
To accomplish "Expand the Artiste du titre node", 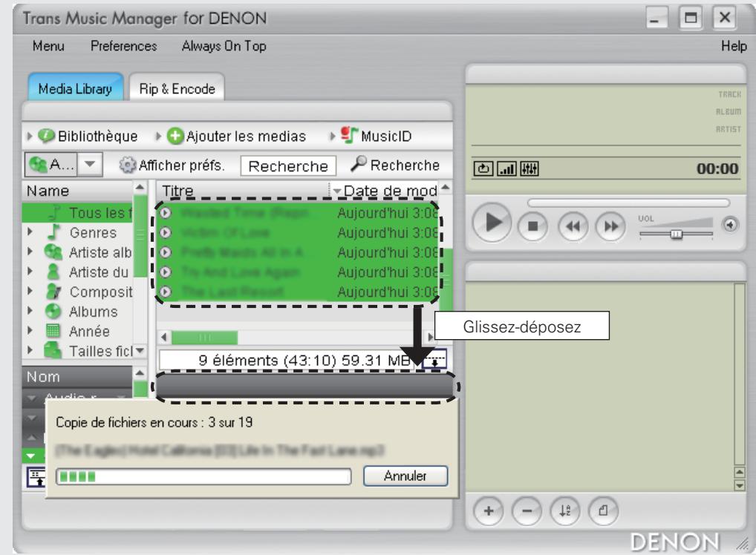I will click(x=30, y=272).
